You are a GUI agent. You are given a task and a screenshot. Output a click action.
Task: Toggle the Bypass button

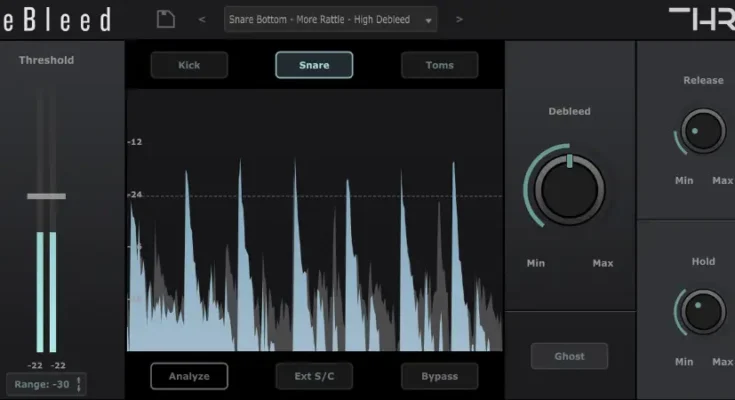[x=439, y=376]
